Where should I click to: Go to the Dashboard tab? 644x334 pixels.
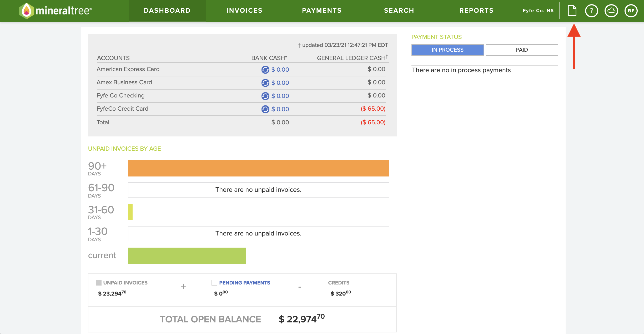167,11
